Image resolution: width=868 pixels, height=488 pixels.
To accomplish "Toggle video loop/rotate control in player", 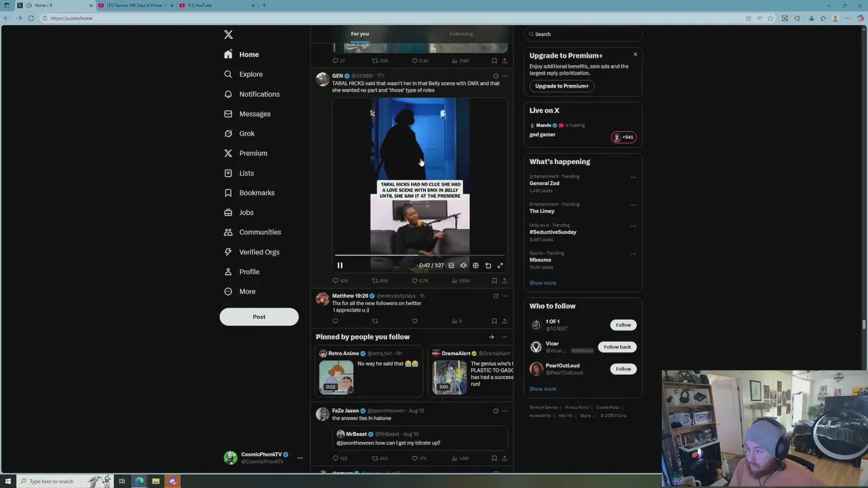I will point(488,266).
